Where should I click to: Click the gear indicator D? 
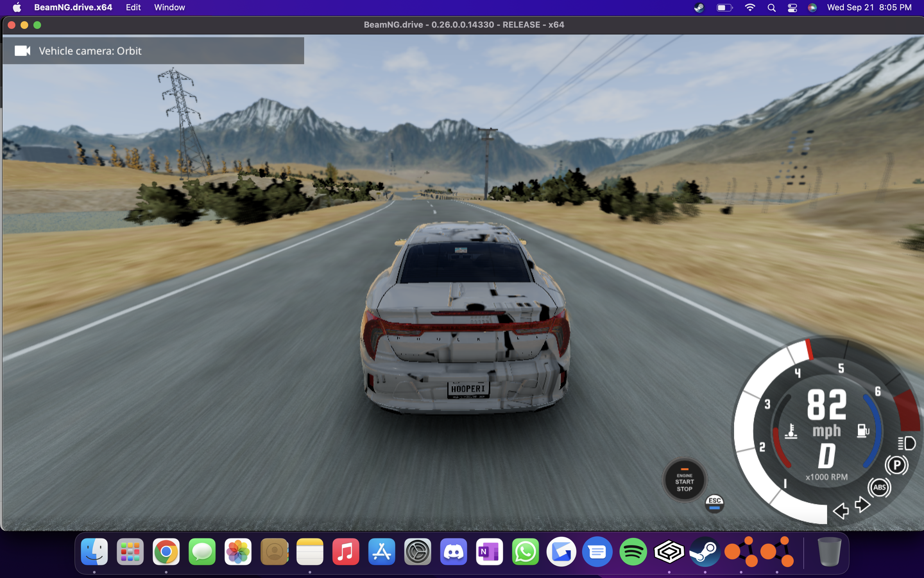coord(827,456)
